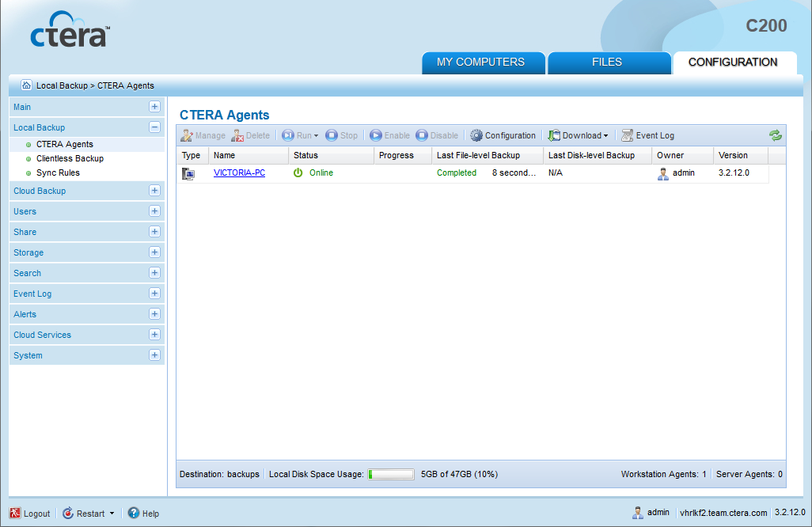This screenshot has height=527, width=812.
Task: Click the admin owner user icon in table
Action: point(663,173)
